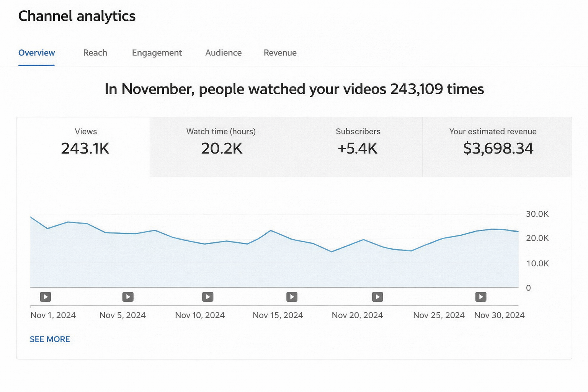The width and height of the screenshot is (588, 392).
Task: Open the video marker above Nov 1, 2024
Action: click(x=46, y=297)
